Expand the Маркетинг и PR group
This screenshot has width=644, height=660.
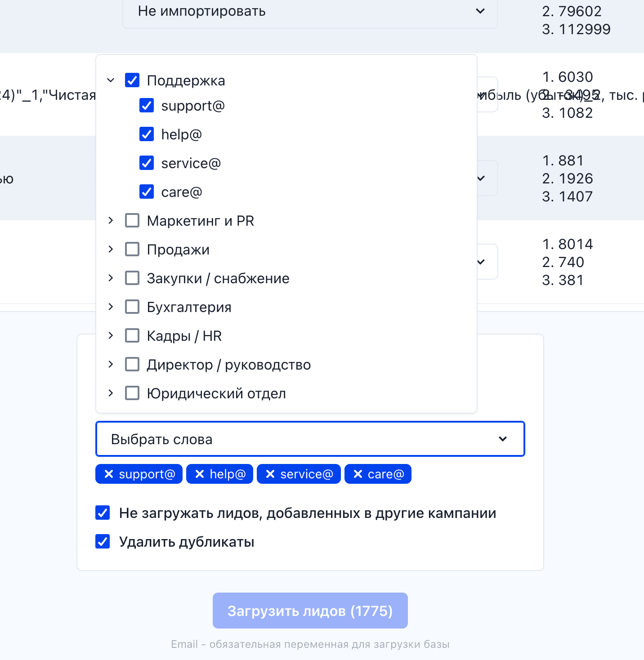click(x=111, y=221)
